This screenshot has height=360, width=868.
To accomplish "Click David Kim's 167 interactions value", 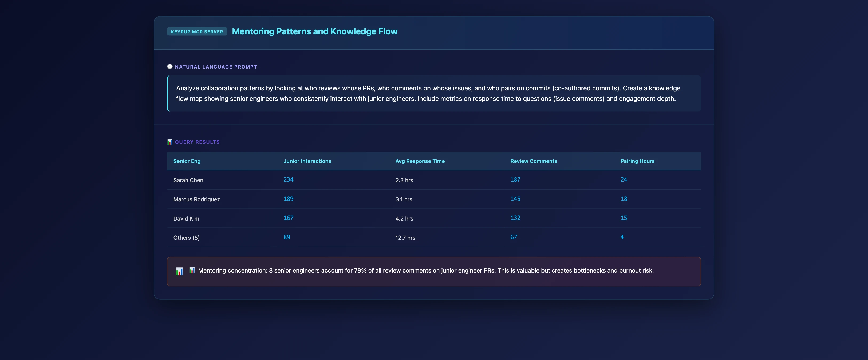I will 288,218.
